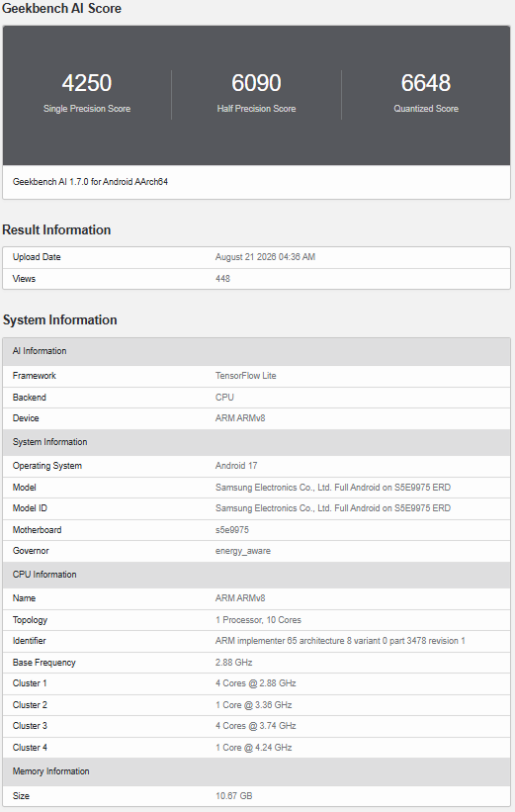Select the 'Framework' row label
The height and width of the screenshot is (812, 515).
coord(35,376)
